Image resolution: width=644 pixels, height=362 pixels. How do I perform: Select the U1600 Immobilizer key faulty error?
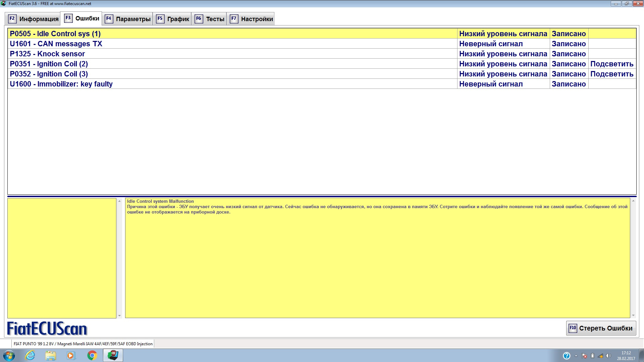pyautogui.click(x=61, y=84)
